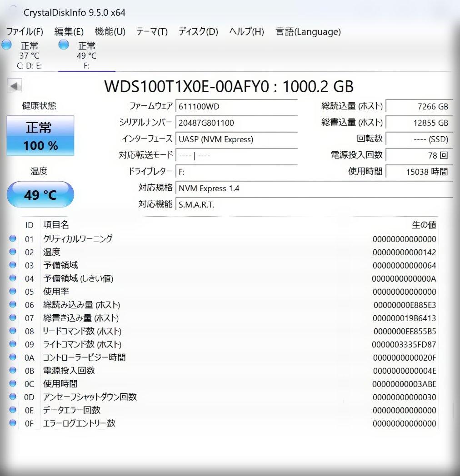
Task: Click the blue status orb for disk C: D: E:
Action: (x=7, y=45)
